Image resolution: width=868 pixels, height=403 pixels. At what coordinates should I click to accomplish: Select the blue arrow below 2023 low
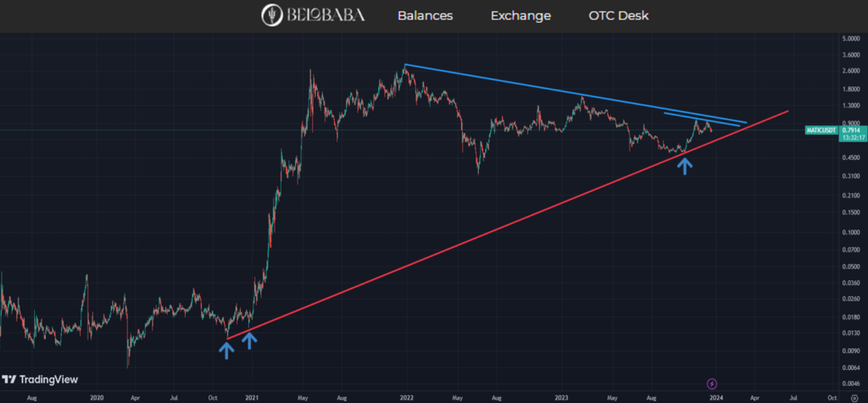click(x=685, y=164)
